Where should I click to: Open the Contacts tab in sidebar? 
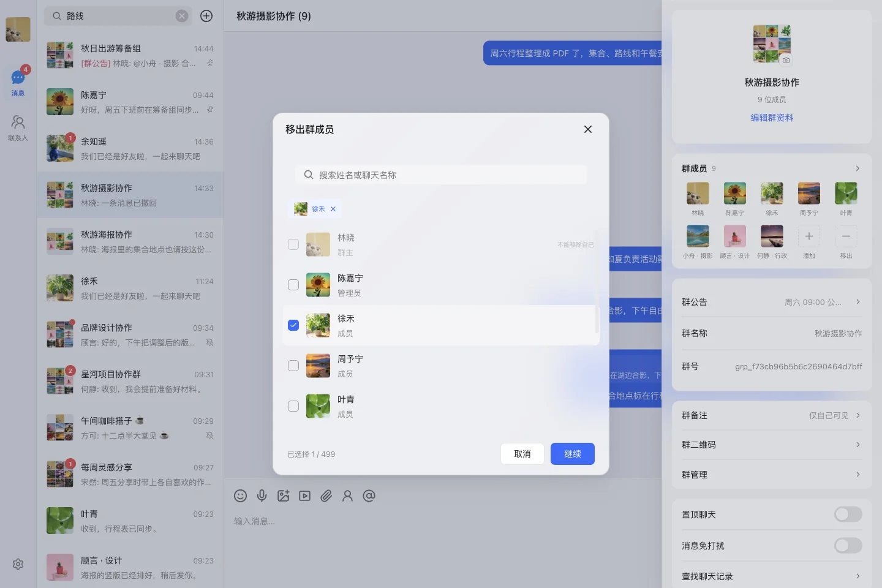click(x=18, y=128)
